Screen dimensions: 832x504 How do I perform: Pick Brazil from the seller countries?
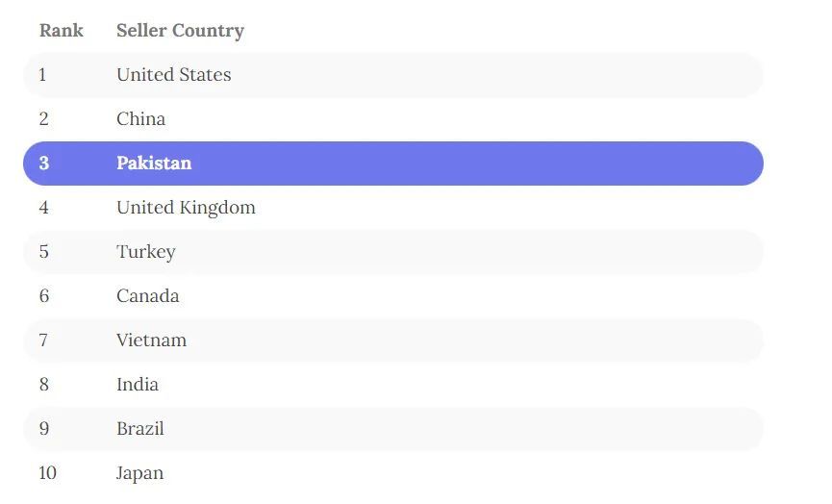click(140, 429)
